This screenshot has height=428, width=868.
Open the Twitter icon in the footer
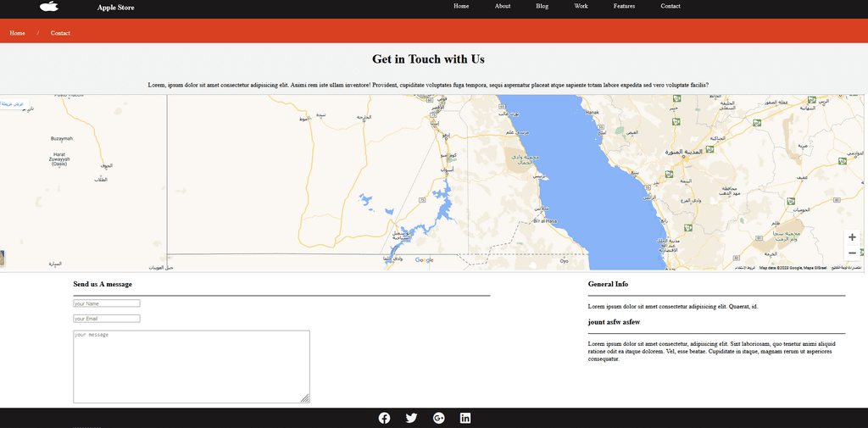(411, 418)
